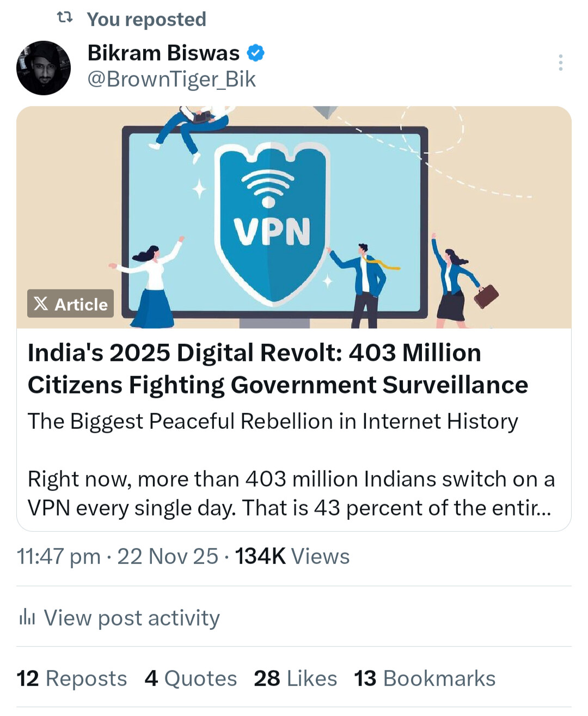Tap the 134K Views count
This screenshot has width=588, height=716.
point(292,556)
